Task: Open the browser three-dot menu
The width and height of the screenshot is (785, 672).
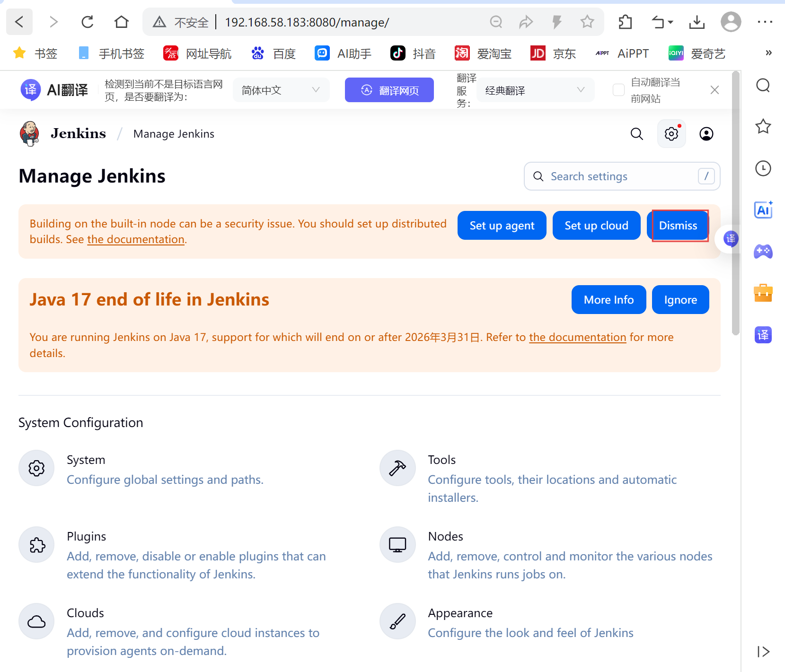Action: coord(765,22)
